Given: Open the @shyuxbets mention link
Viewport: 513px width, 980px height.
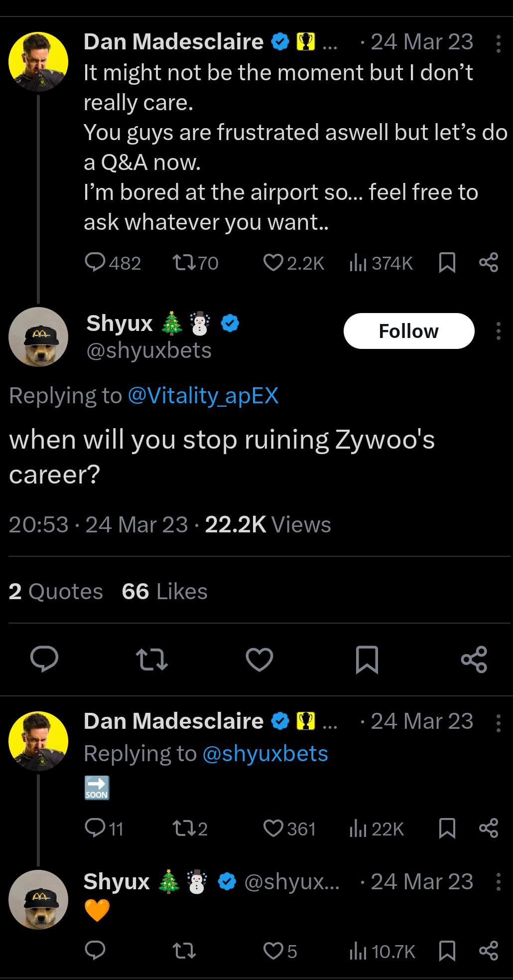Looking at the screenshot, I should (x=265, y=753).
